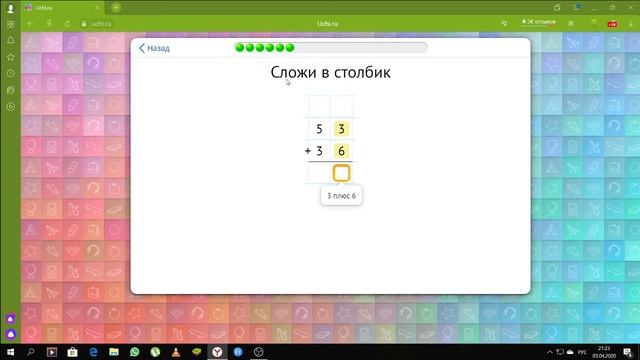Open the browser profile avatar icon
This screenshot has width=640, height=360.
click(x=11, y=8)
